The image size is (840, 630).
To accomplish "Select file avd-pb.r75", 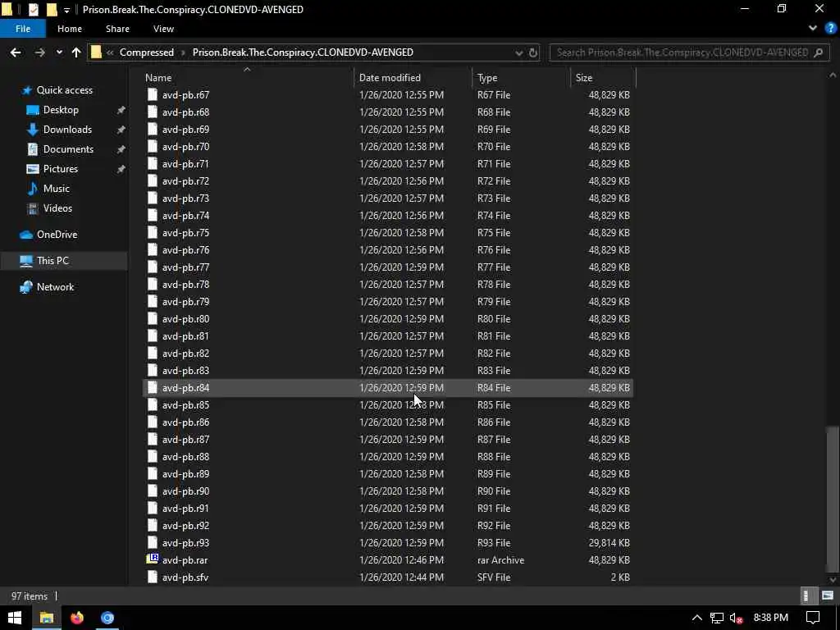I will click(x=185, y=233).
